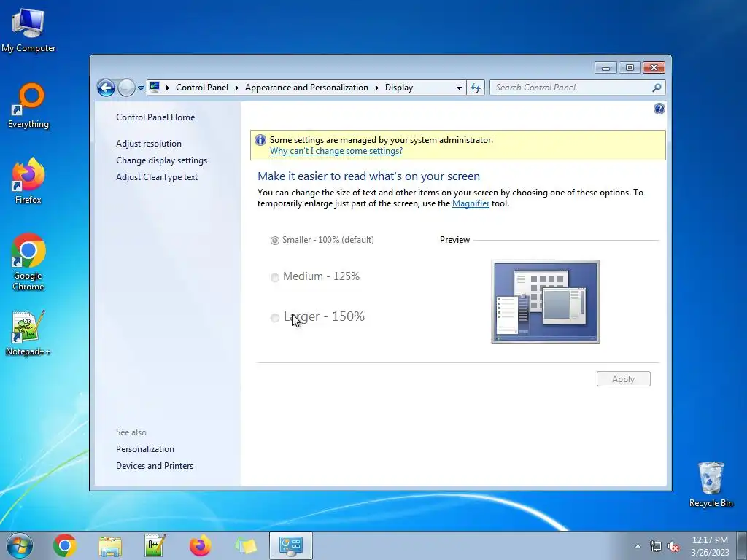
Task: Open Windows Explorer from taskbar
Action: coord(110,545)
